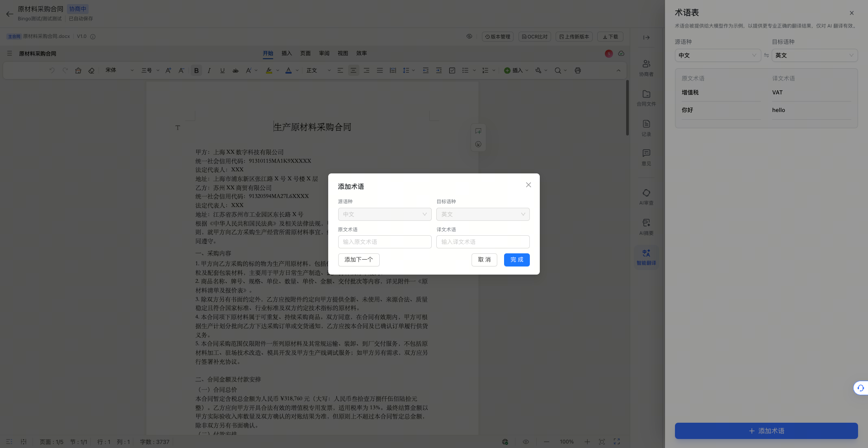Open AI审查 in the sidebar
Viewport: 868px width, 448px height.
(x=646, y=197)
